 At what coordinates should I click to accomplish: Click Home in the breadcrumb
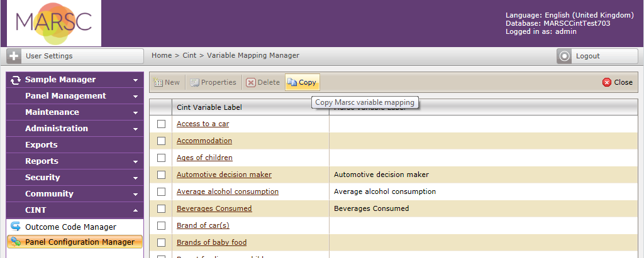coord(162,55)
